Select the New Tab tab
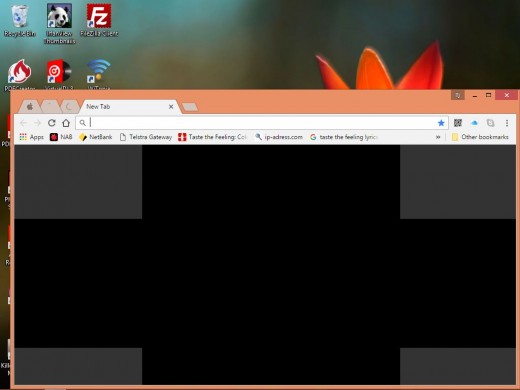 pos(130,107)
